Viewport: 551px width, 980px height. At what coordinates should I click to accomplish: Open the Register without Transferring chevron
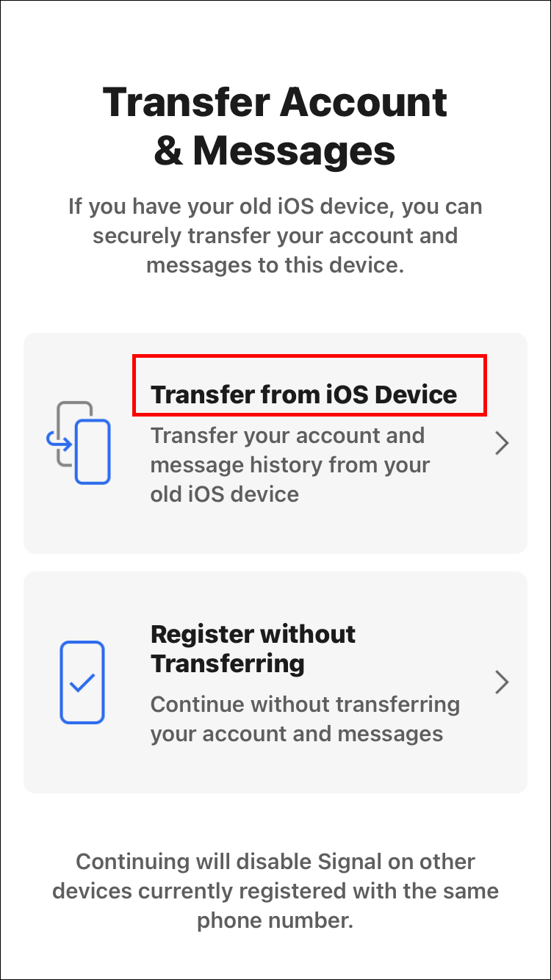pos(502,682)
